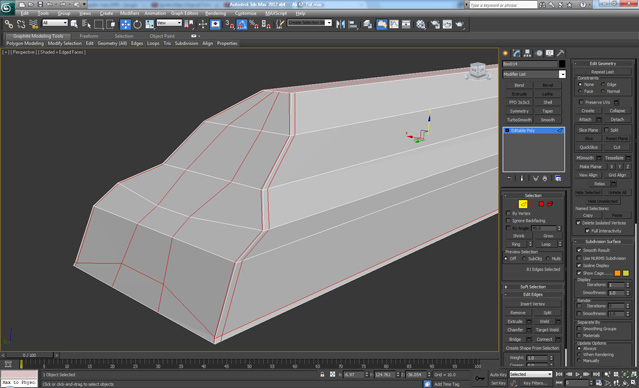Click the object name input field
Viewport: 639px width, 388px height.
tap(530, 64)
